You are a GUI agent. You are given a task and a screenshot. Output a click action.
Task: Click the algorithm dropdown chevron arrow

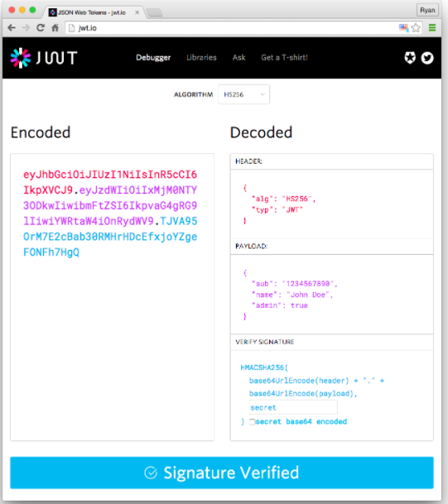pyautogui.click(x=263, y=94)
